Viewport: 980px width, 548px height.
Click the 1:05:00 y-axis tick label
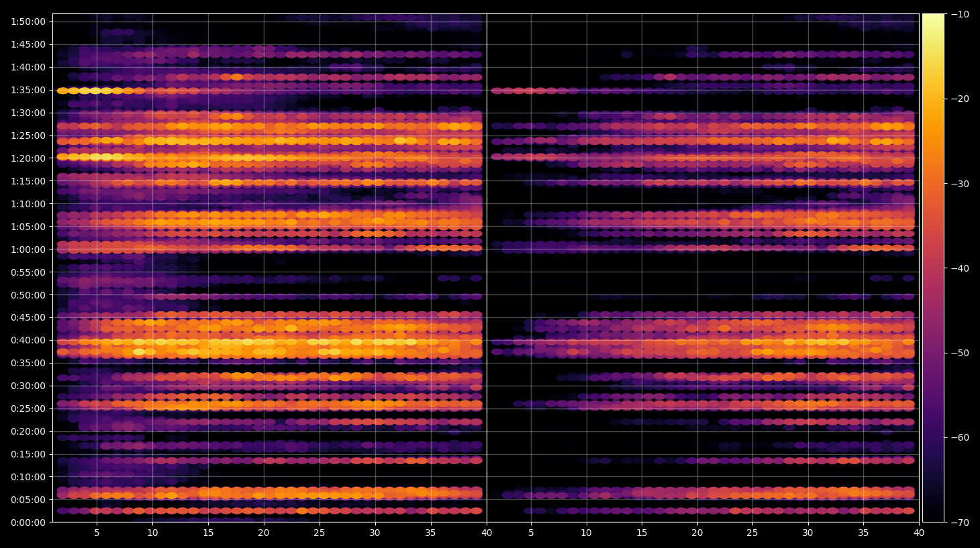click(x=28, y=227)
